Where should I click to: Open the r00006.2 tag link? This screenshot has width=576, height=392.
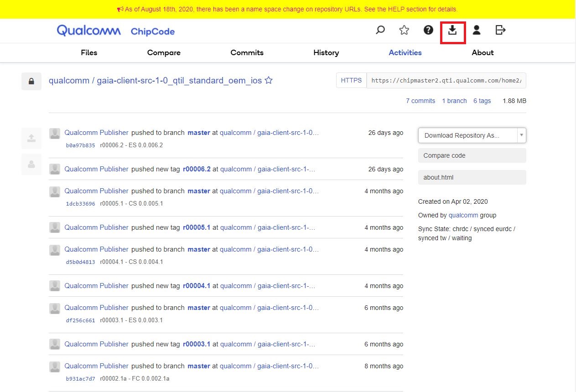click(x=197, y=169)
